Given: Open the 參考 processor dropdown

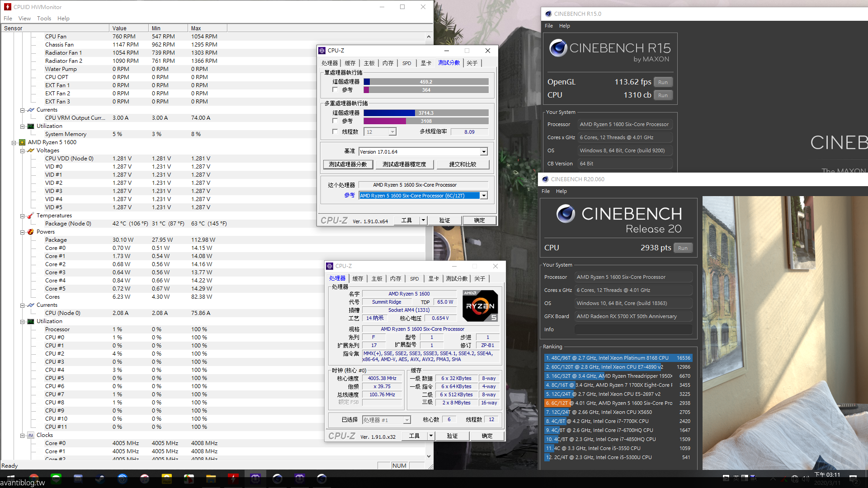Looking at the screenshot, I should (x=484, y=196).
